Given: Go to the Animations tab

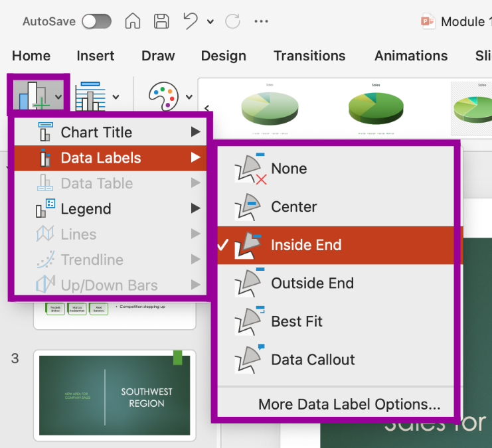Looking at the screenshot, I should tap(411, 56).
